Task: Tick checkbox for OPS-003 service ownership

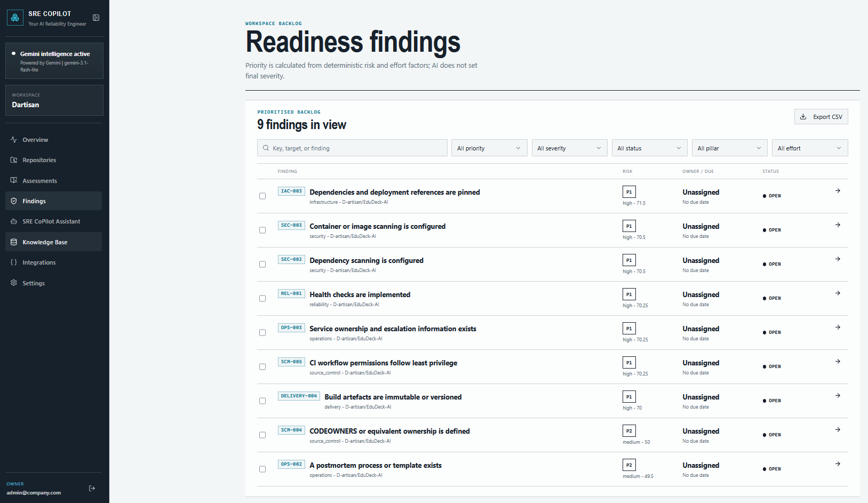Action: point(262,332)
